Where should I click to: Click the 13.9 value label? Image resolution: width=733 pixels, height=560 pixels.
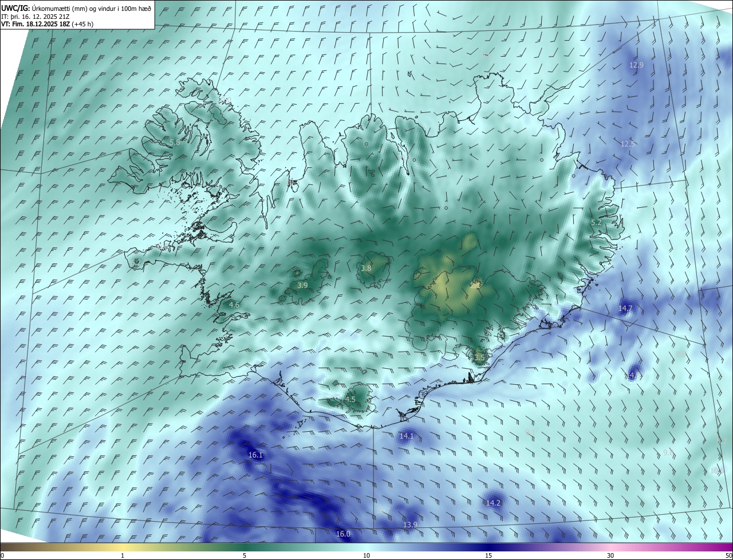point(410,524)
